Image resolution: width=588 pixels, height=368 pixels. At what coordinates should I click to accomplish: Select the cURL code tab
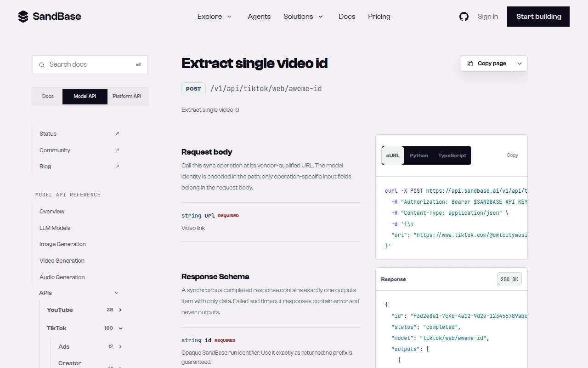coord(393,155)
